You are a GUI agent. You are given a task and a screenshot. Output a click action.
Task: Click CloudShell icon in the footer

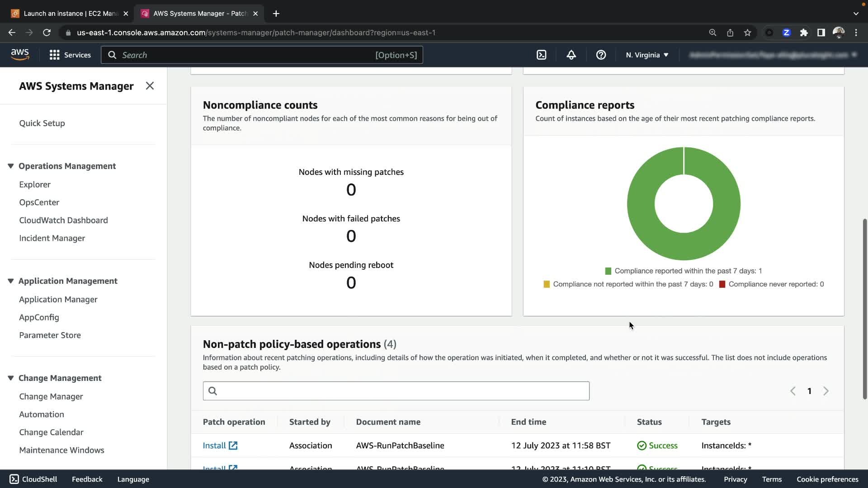(14, 479)
